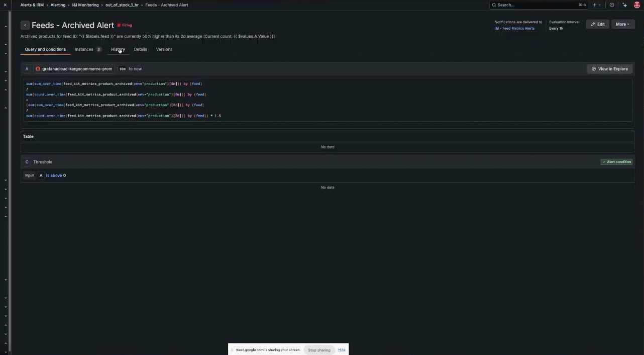Open the Grafana AI assistant sparkles icon

[624, 5]
